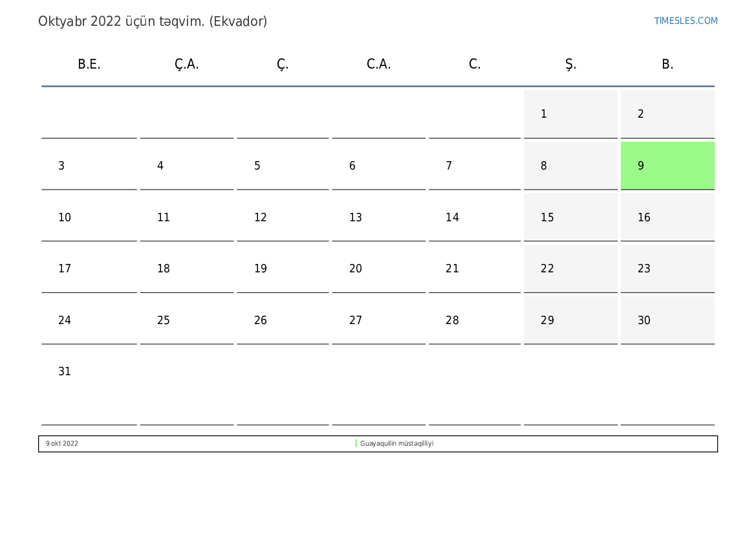This screenshot has width=756, height=535.
Task: Select date 12 in the calendar grid
Action: coord(283,217)
